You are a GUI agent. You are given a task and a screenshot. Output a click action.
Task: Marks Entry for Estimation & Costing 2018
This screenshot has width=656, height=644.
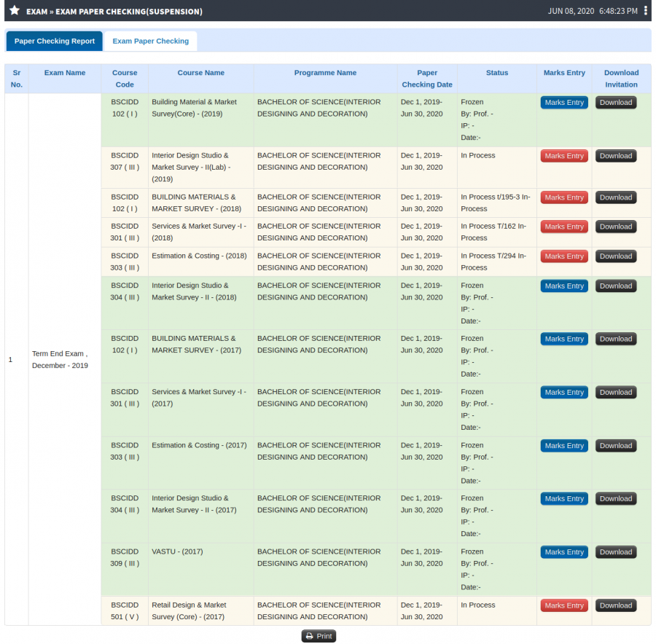(564, 256)
